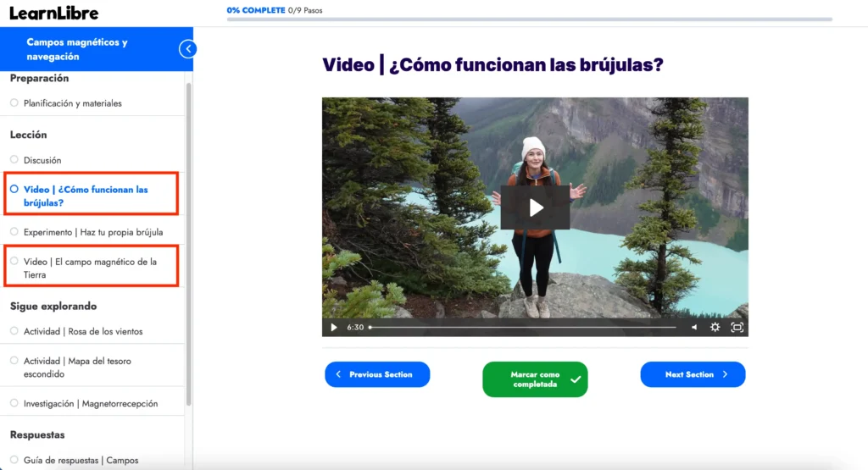Open Video El campo magnético de la Tierra
This screenshot has width=868, height=470.
pyautogui.click(x=90, y=268)
